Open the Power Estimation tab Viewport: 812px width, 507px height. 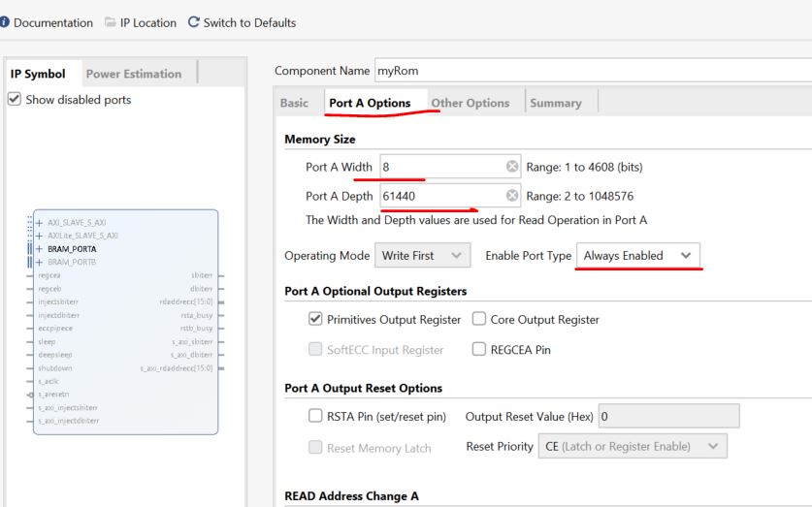[132, 74]
